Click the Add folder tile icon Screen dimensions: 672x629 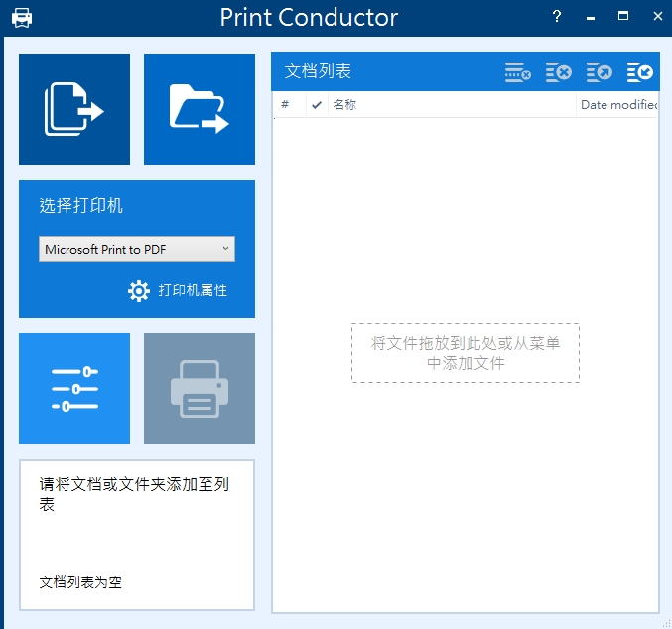coord(200,109)
